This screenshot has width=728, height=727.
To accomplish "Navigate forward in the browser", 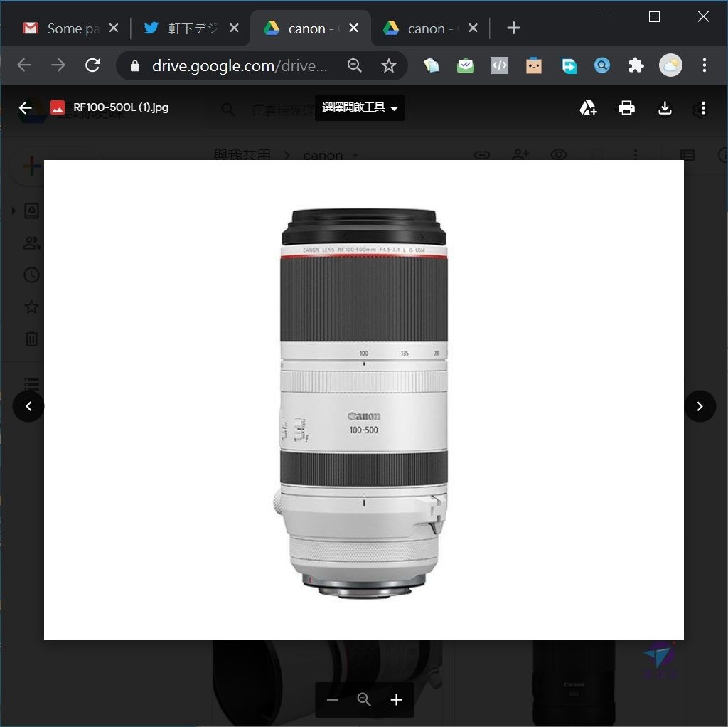I will pyautogui.click(x=58, y=65).
